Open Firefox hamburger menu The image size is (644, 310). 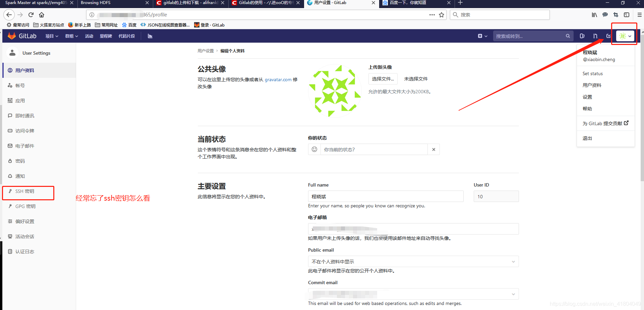coord(639,15)
